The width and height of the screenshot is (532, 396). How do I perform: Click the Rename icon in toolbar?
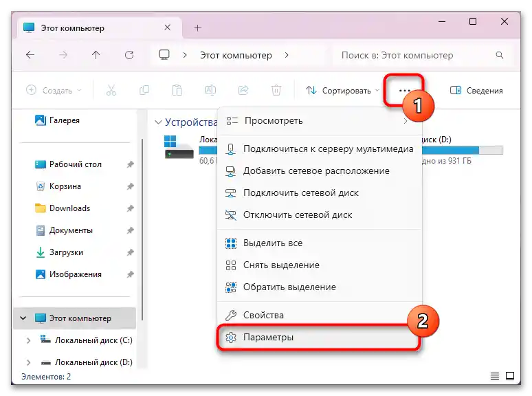(x=210, y=90)
